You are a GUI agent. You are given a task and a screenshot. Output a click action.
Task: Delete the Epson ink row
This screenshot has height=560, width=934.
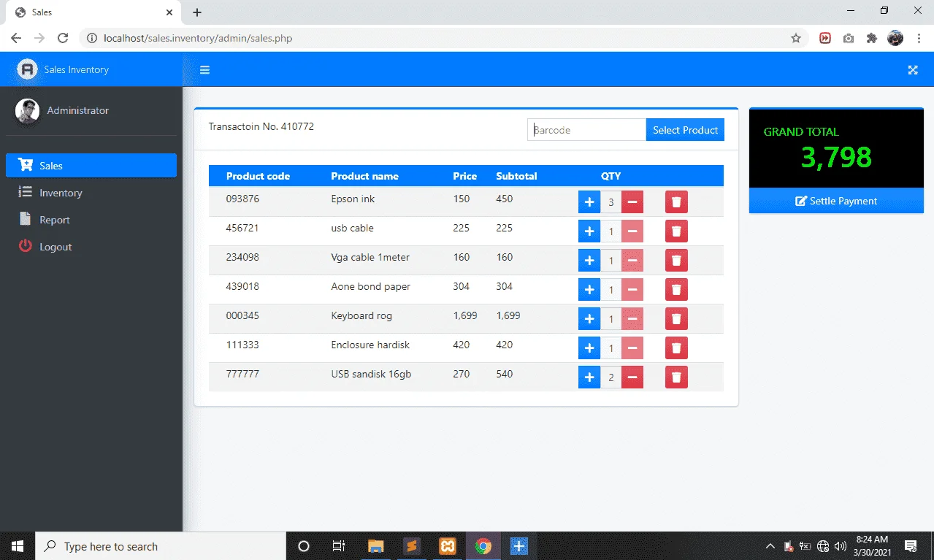coord(676,202)
